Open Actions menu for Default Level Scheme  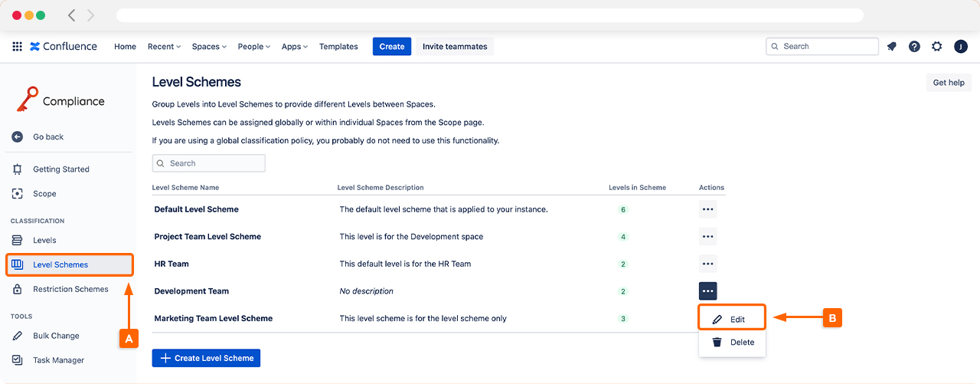[x=707, y=209]
